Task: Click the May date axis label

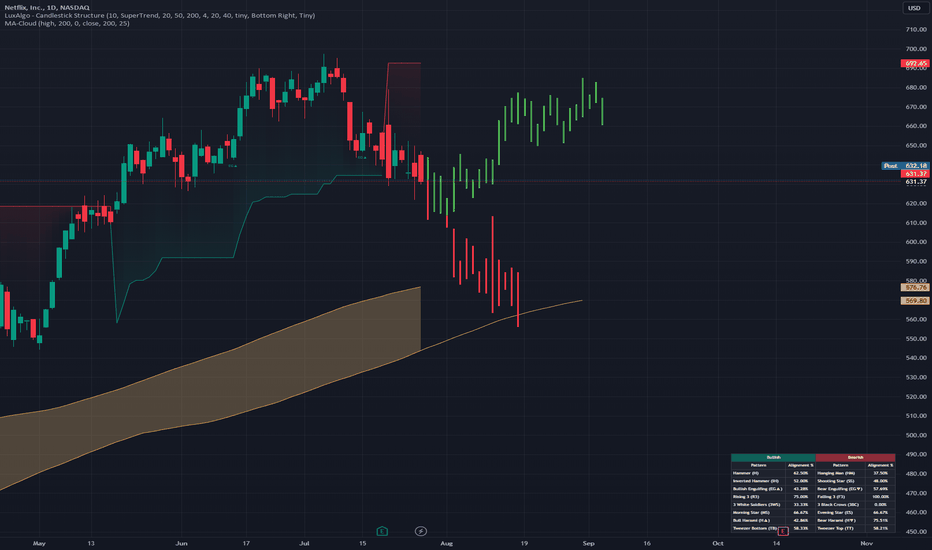Action: [x=39, y=543]
